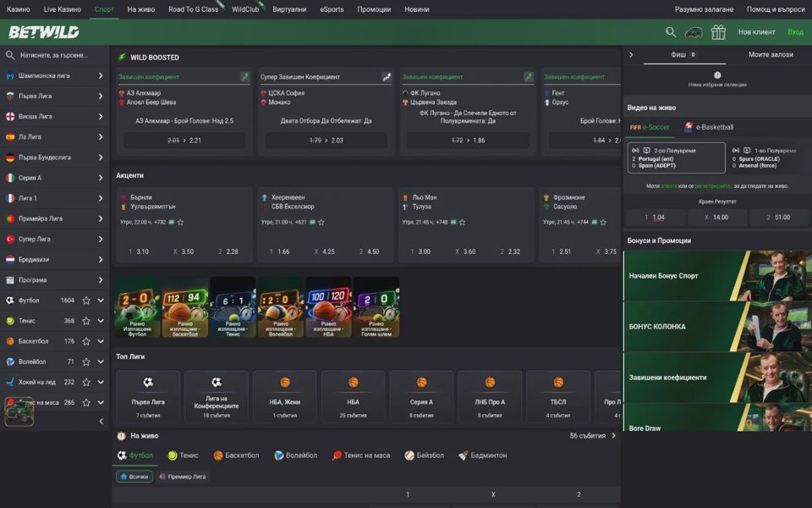812x508 pixels.
Task: Select the Portugal vs Spain live stream card
Action: (x=676, y=157)
